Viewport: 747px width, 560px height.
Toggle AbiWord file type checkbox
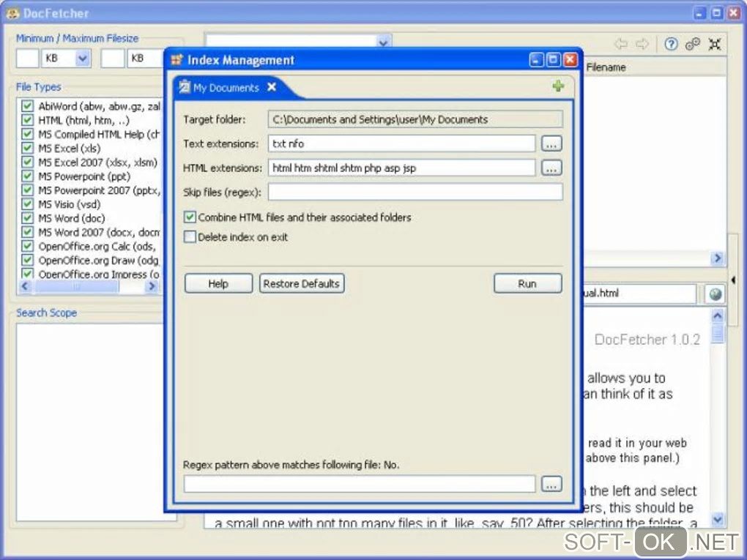click(28, 105)
